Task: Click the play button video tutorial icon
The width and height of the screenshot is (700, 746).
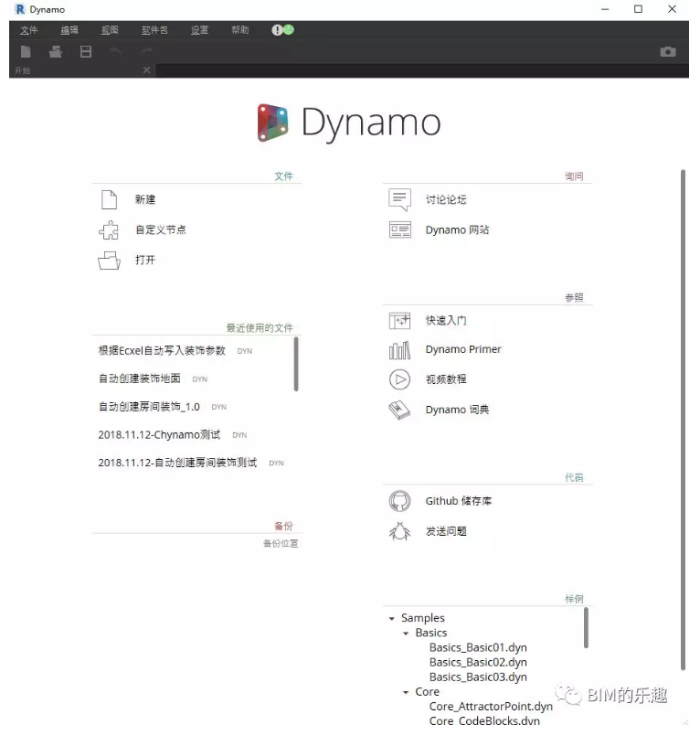Action: [x=399, y=379]
